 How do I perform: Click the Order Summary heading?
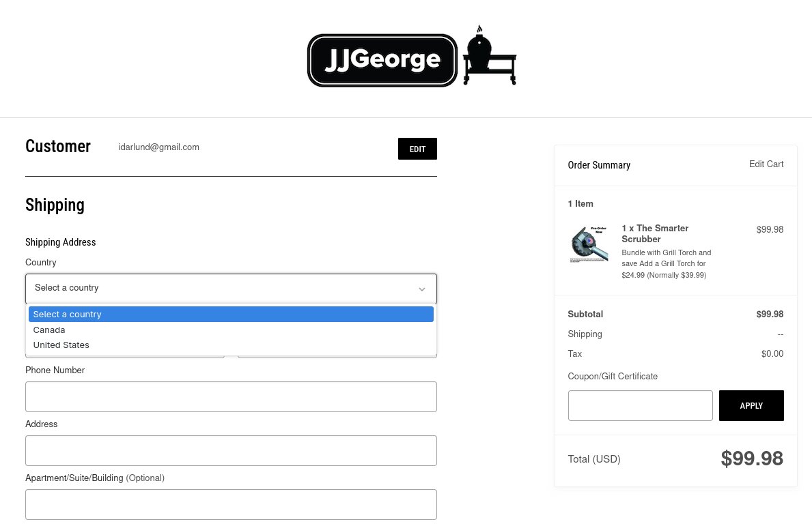point(599,165)
